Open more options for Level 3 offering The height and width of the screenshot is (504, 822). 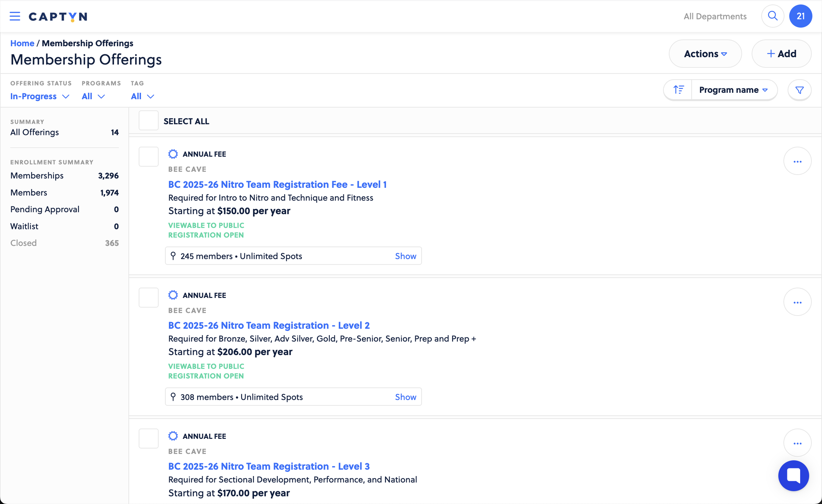coord(797,443)
